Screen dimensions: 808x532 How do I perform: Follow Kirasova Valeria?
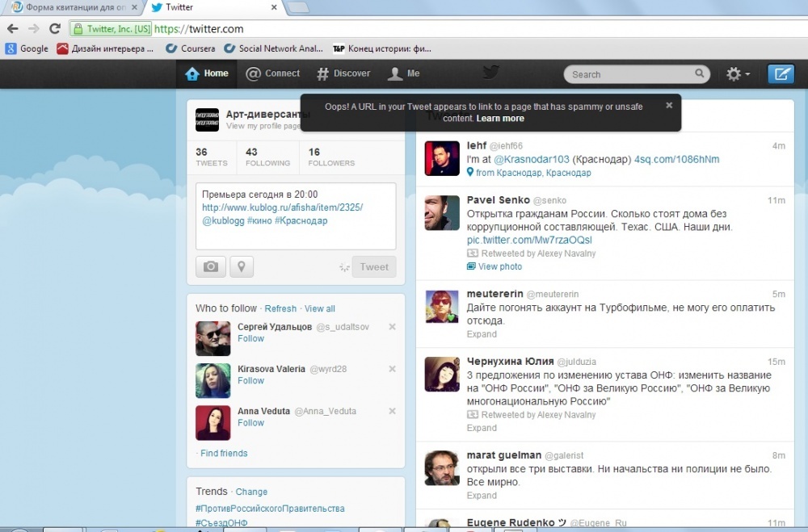[250, 380]
